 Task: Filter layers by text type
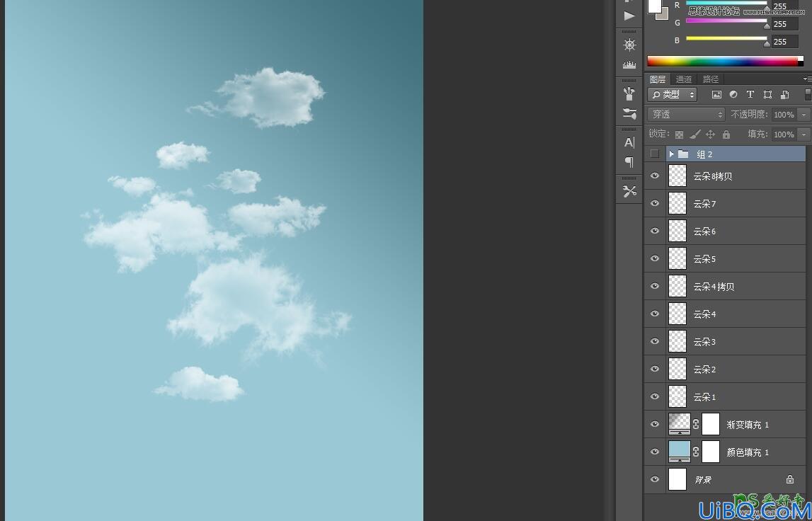point(750,94)
